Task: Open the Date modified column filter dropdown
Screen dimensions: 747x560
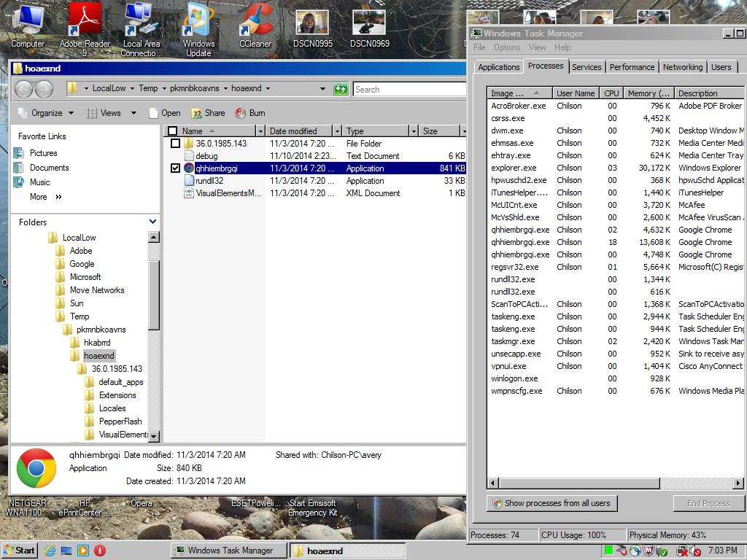Action: click(x=337, y=131)
